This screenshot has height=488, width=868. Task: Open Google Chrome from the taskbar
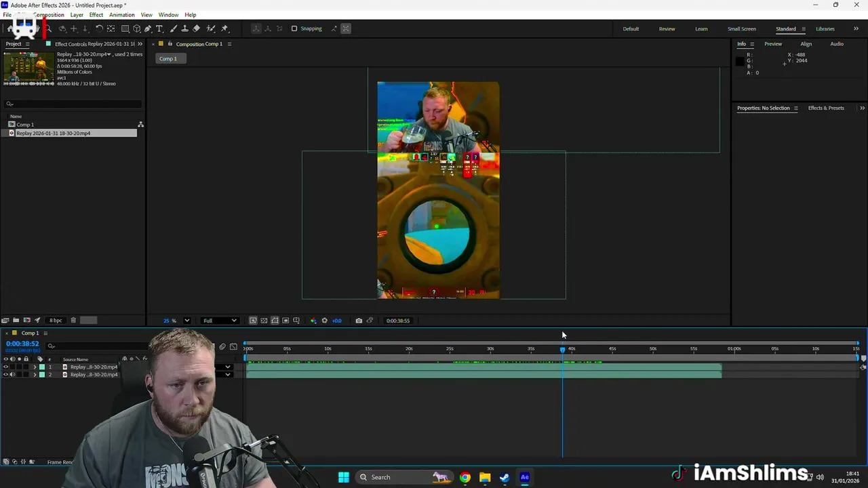(x=465, y=477)
